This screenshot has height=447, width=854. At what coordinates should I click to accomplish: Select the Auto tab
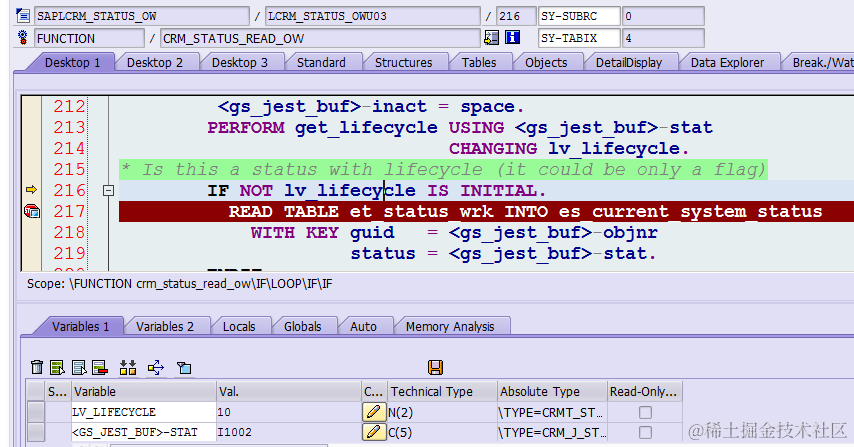(363, 327)
